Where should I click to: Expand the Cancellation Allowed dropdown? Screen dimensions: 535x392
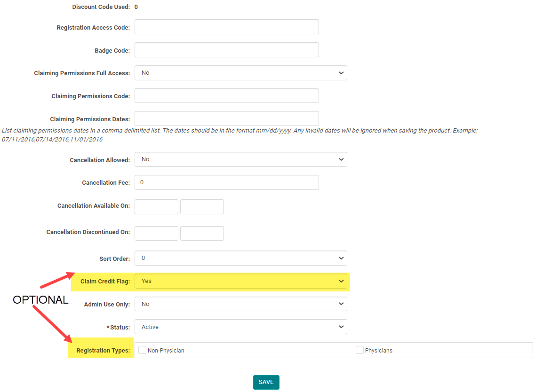tap(240, 159)
